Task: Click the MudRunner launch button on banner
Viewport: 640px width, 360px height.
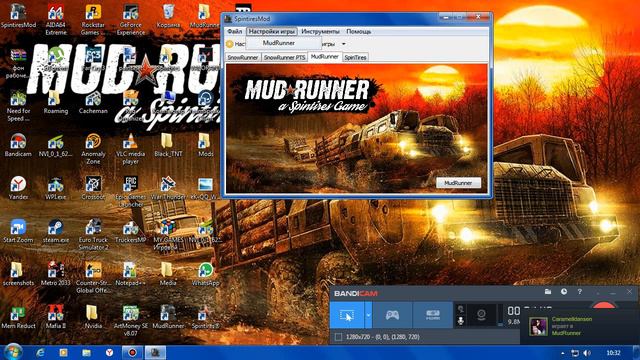Action: pos(458,183)
